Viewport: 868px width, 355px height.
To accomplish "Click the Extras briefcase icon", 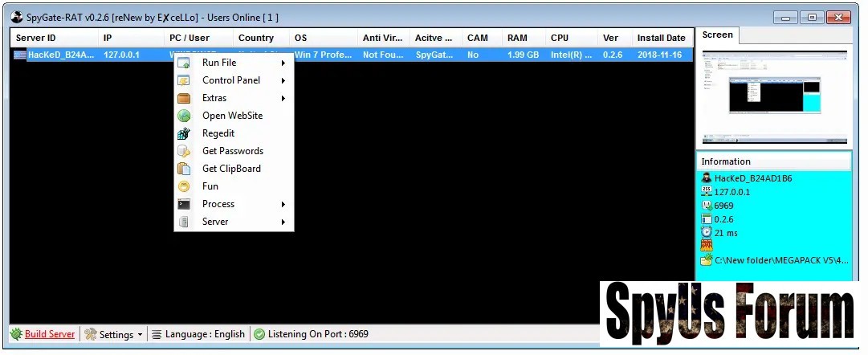I will [184, 98].
